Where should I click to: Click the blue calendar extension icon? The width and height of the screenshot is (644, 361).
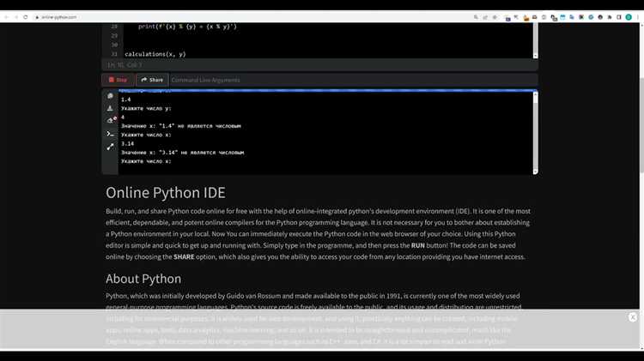tap(562, 17)
